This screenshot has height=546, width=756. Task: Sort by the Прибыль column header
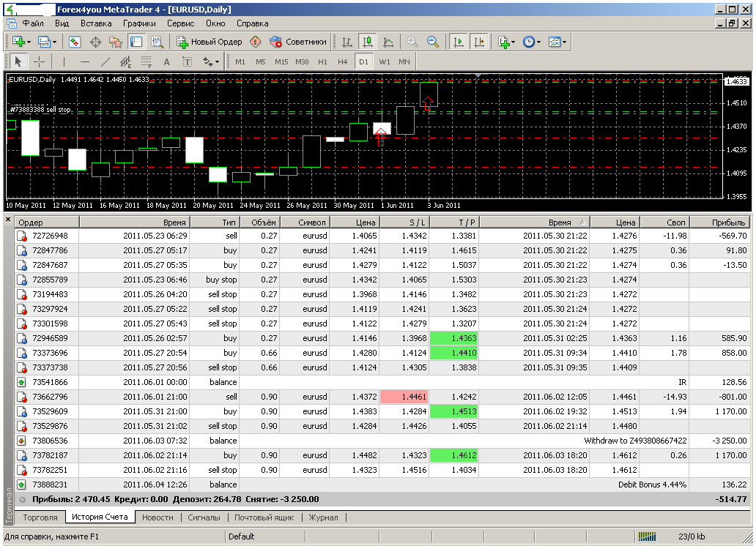point(728,222)
